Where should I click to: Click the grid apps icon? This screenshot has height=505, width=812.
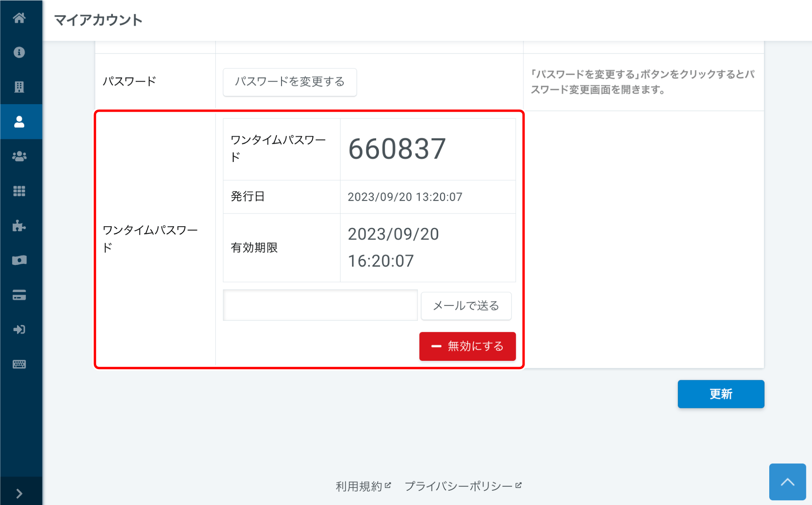(x=19, y=191)
